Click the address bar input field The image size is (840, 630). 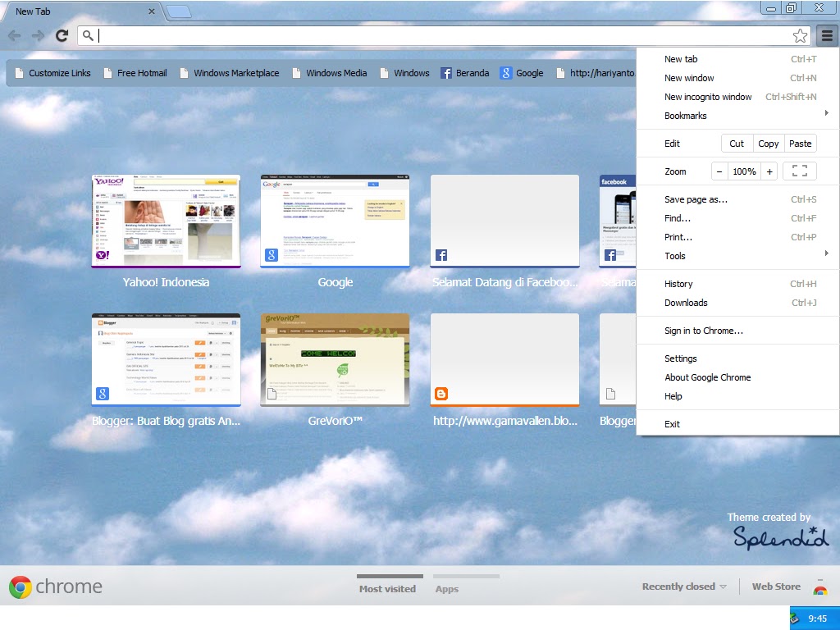tap(445, 36)
